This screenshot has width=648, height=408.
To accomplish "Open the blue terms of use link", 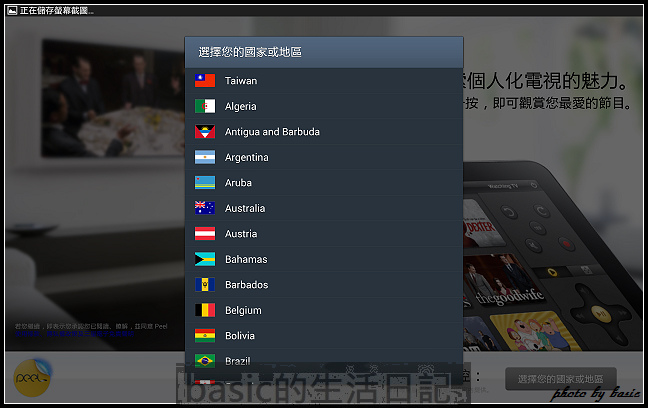I will click(x=74, y=334).
